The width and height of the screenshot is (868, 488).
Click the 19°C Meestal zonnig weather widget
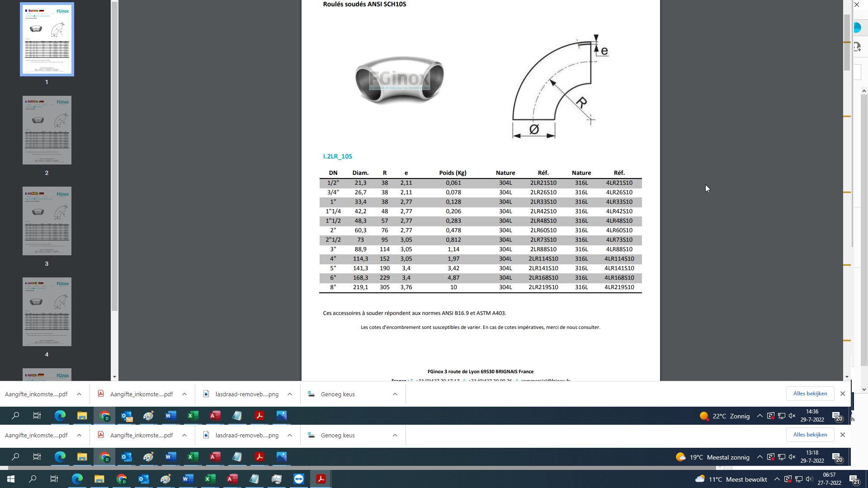point(712,457)
